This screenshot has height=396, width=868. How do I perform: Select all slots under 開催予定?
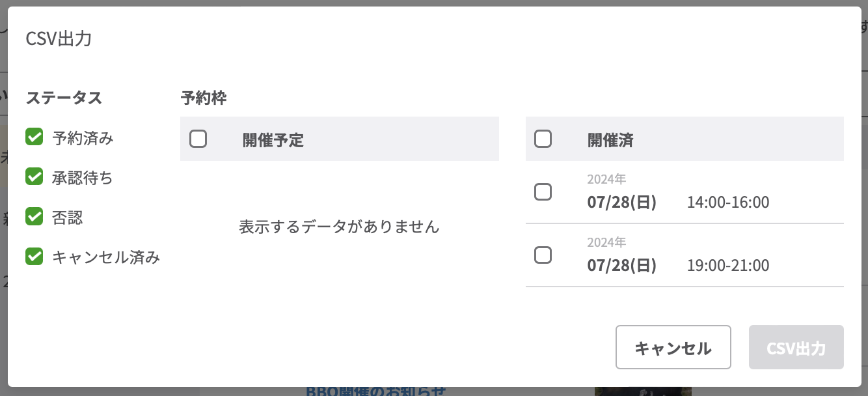click(x=198, y=139)
